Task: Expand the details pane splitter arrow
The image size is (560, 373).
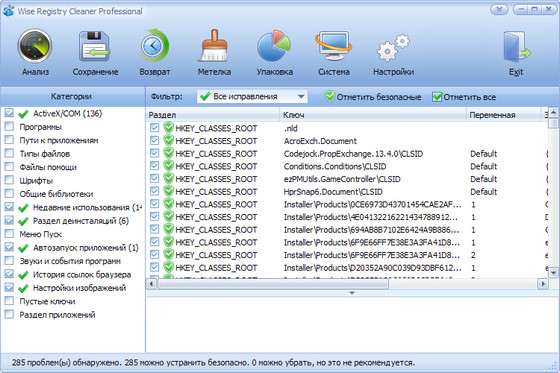Action: click(352, 293)
